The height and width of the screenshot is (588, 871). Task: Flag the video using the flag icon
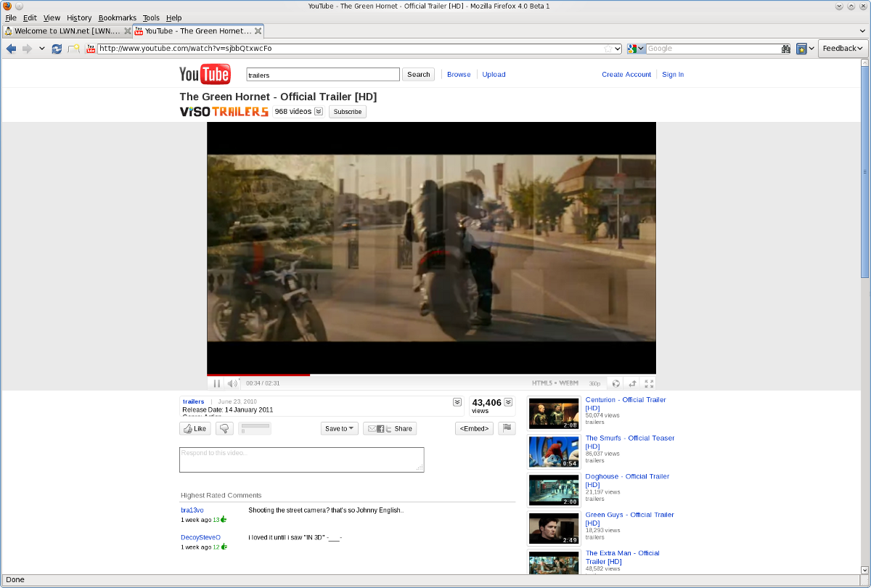point(507,428)
